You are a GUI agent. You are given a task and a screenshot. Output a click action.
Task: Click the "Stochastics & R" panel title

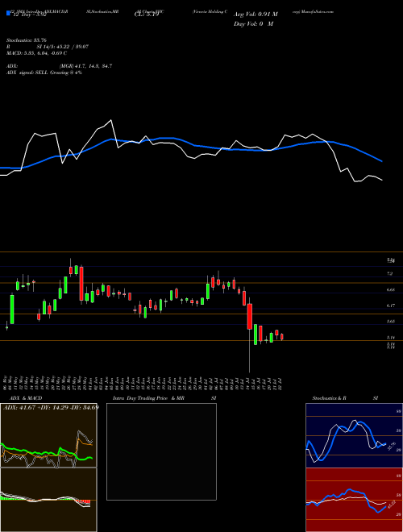[x=329, y=398]
